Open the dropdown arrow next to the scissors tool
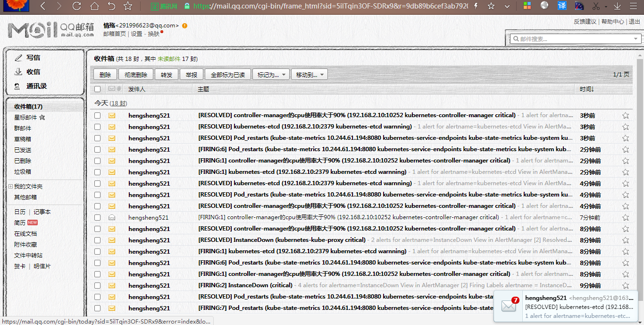Viewport: 644px width, 325px height. (x=607, y=6)
